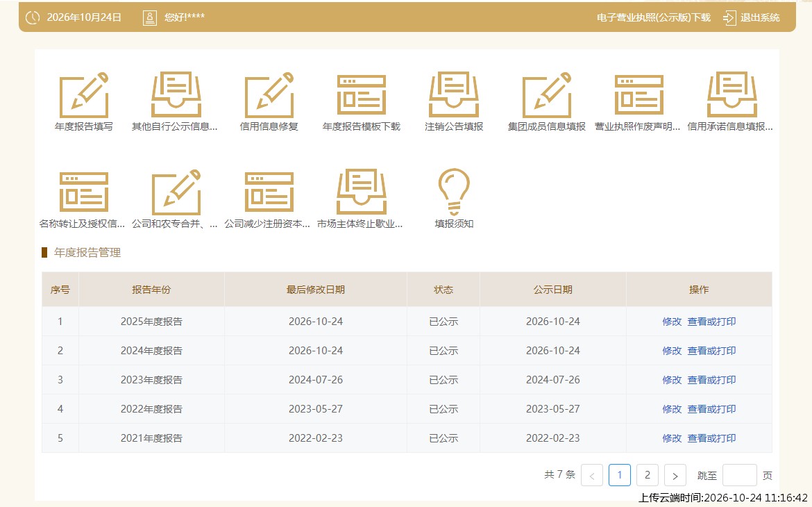812x507 pixels.
Task: Focus the 跳至 page number input
Action: (740, 475)
